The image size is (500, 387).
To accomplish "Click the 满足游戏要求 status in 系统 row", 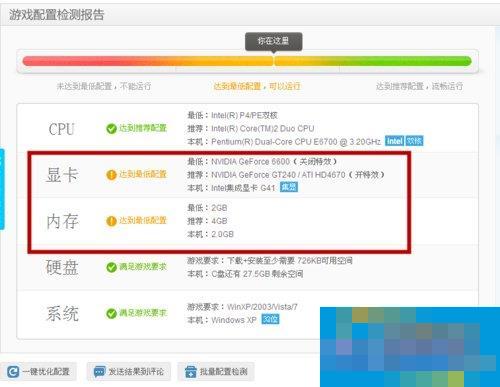I will tap(143, 313).
